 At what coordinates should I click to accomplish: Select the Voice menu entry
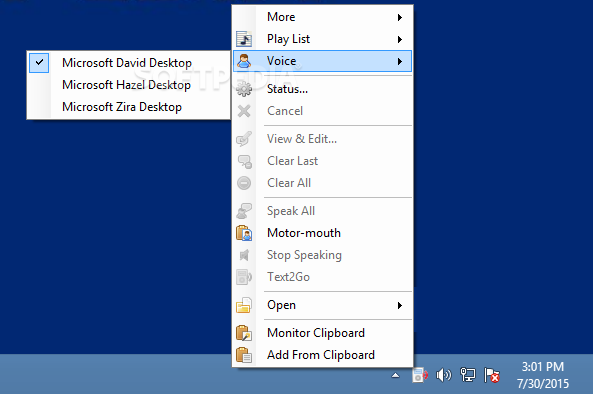pos(323,61)
